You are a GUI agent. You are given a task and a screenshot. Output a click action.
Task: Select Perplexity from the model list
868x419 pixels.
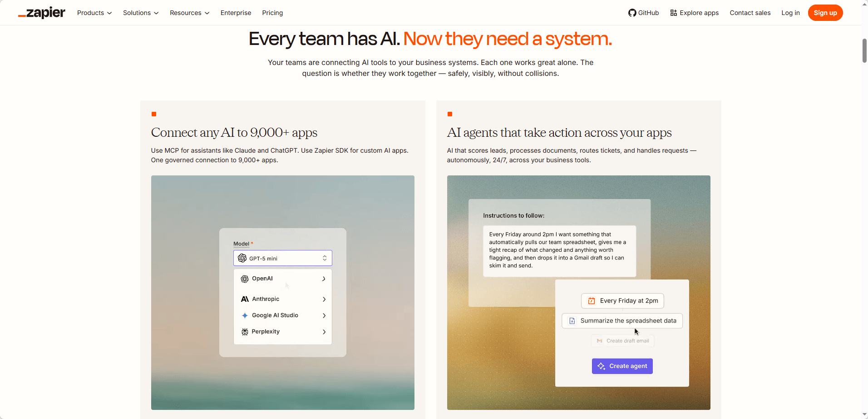[283, 332]
